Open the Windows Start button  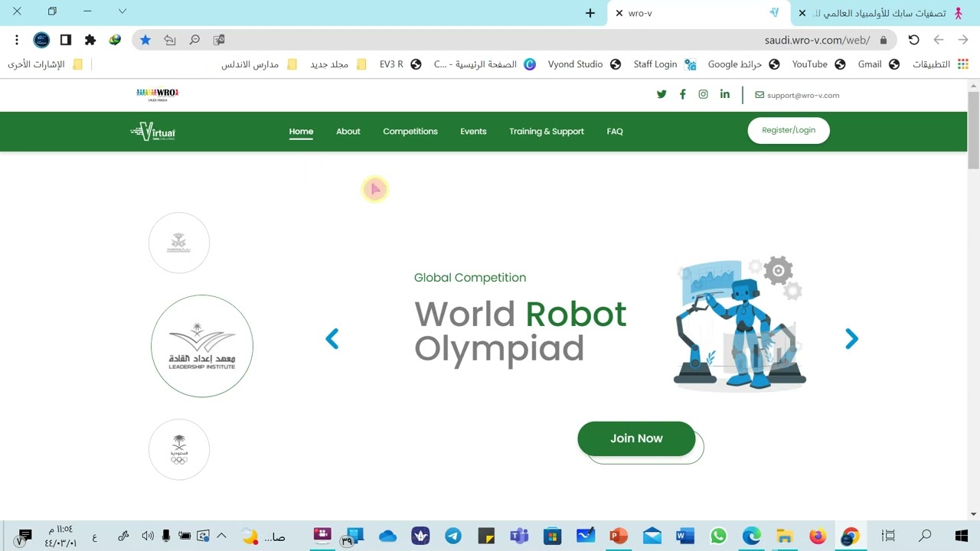coord(962,536)
